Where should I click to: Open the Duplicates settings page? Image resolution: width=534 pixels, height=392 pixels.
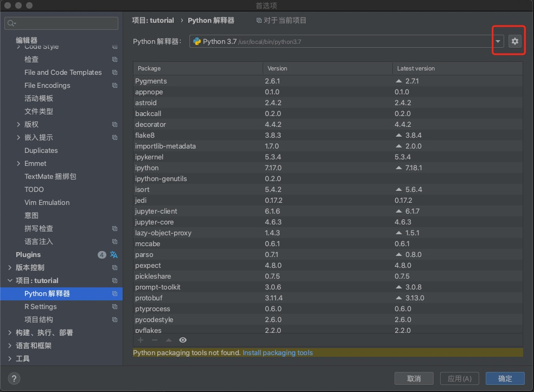[x=41, y=150]
